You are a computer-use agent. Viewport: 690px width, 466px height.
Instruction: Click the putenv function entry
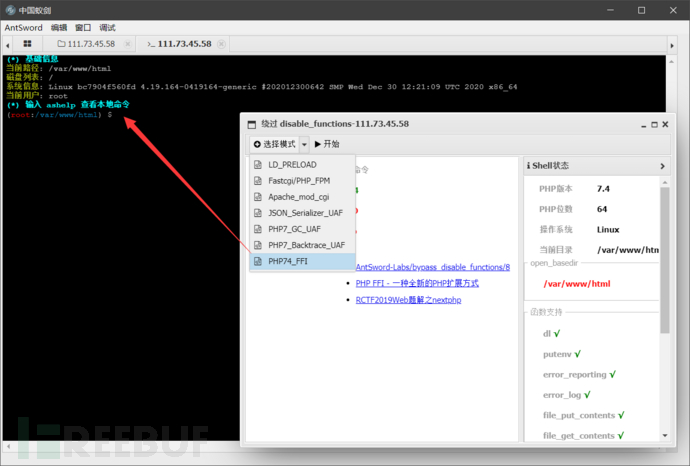[x=562, y=354]
